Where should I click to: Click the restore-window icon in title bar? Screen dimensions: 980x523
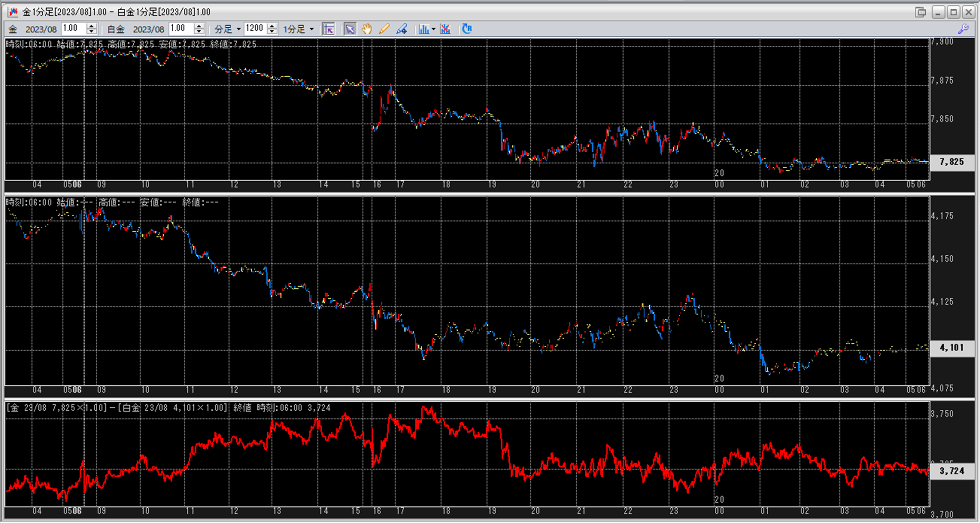tap(920, 12)
